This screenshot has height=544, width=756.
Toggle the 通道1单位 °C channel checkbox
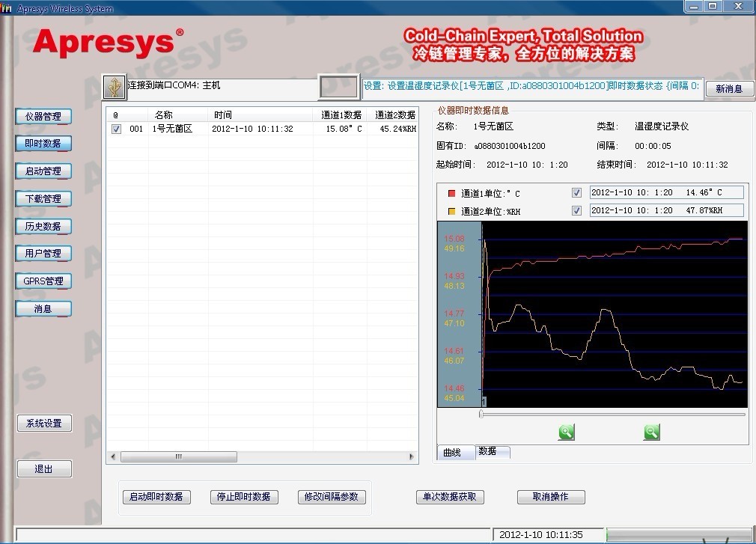click(x=576, y=193)
